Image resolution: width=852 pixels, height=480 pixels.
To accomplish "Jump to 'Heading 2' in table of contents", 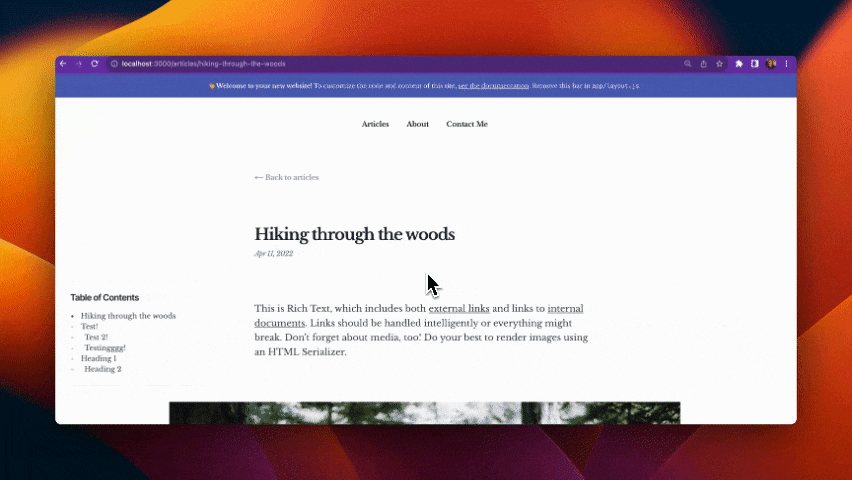I will (x=103, y=369).
